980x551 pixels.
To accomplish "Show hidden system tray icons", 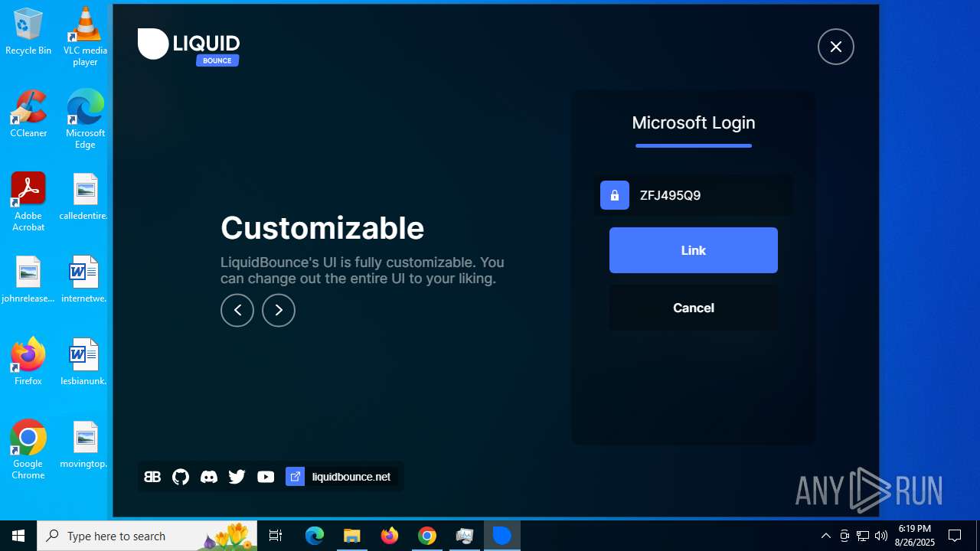I will coord(826,536).
